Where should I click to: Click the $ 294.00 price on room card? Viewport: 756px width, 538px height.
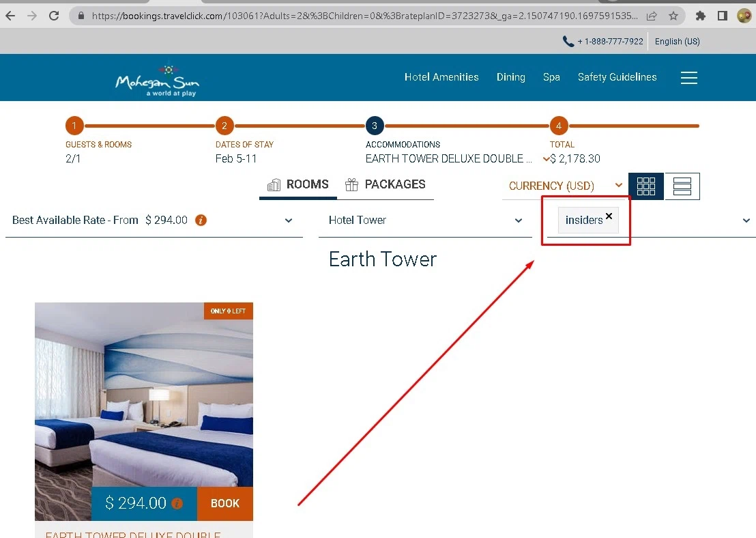[136, 503]
